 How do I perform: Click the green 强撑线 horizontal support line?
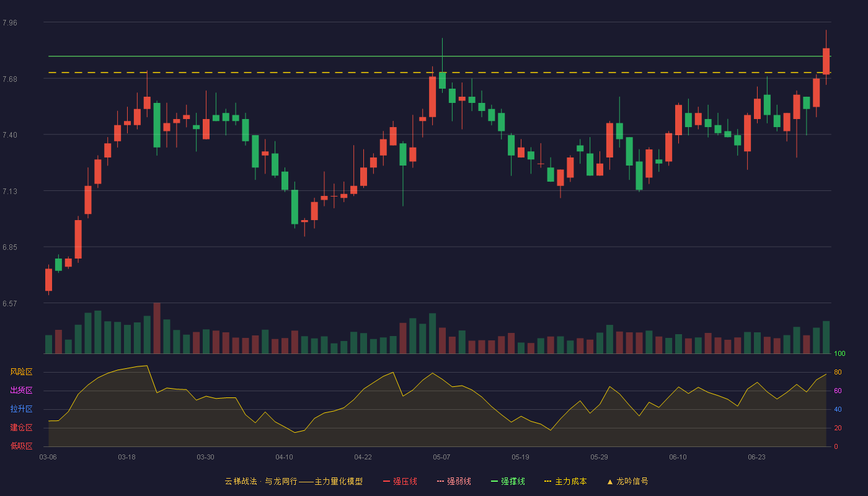click(x=439, y=56)
